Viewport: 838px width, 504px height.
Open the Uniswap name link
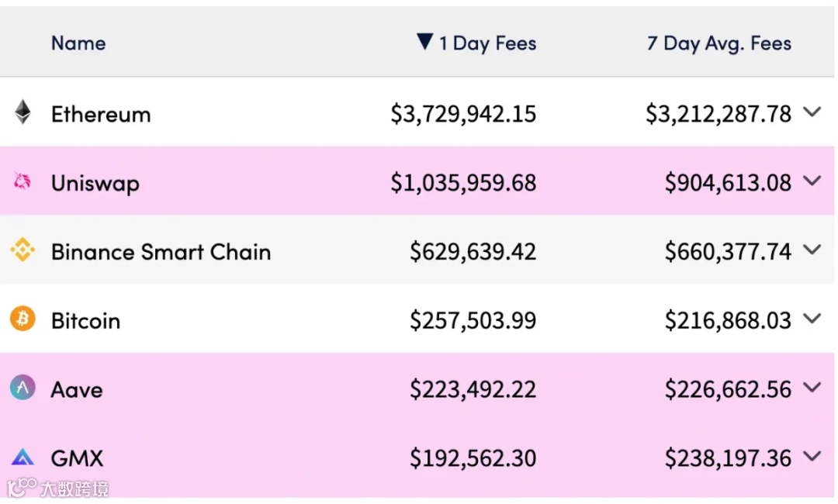[x=95, y=184]
